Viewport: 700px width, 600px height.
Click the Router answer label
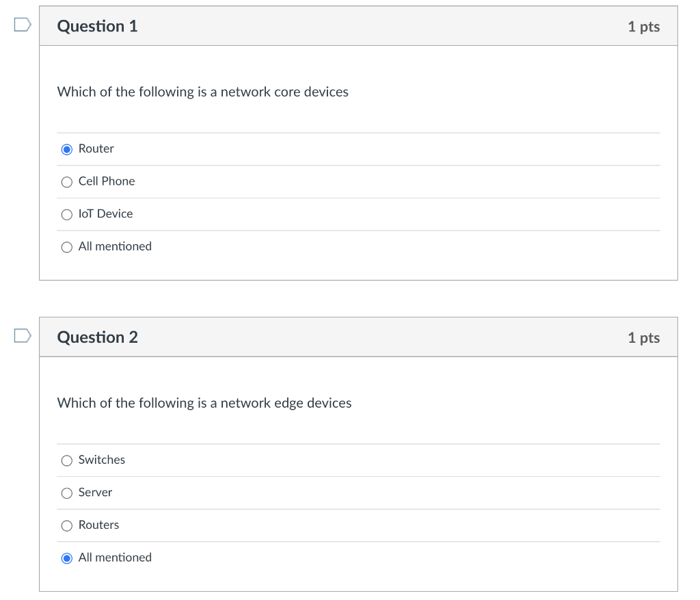point(96,148)
